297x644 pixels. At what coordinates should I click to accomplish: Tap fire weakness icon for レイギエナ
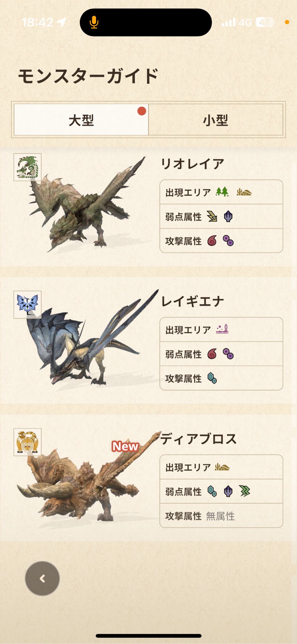pos(212,354)
